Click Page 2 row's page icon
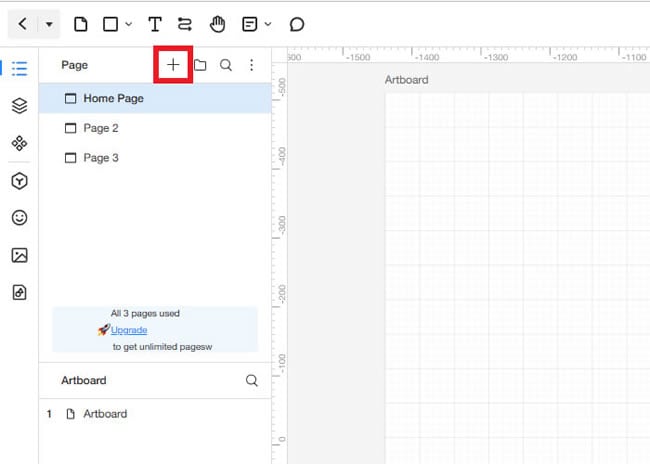650x464 pixels. tap(70, 128)
